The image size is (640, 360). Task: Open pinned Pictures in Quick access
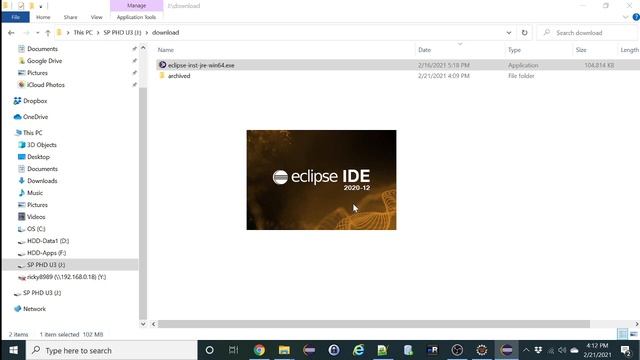(37, 73)
